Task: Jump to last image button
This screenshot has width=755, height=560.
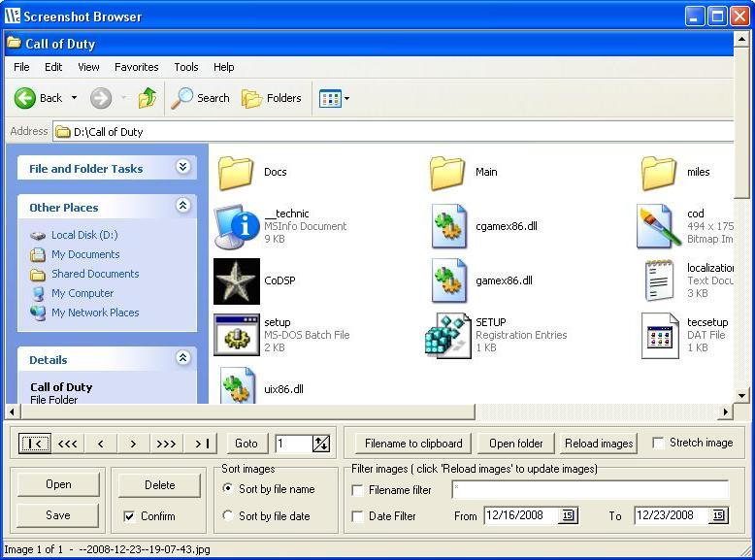Action: (x=201, y=443)
